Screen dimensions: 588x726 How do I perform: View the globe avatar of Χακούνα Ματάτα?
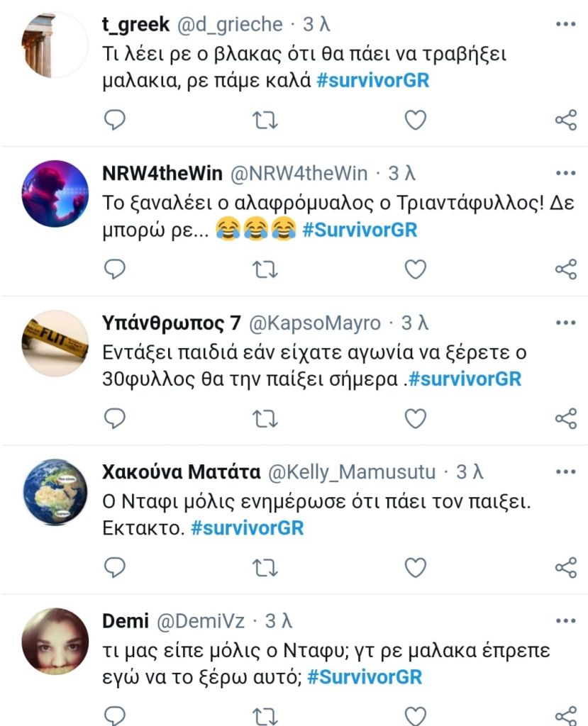55,492
